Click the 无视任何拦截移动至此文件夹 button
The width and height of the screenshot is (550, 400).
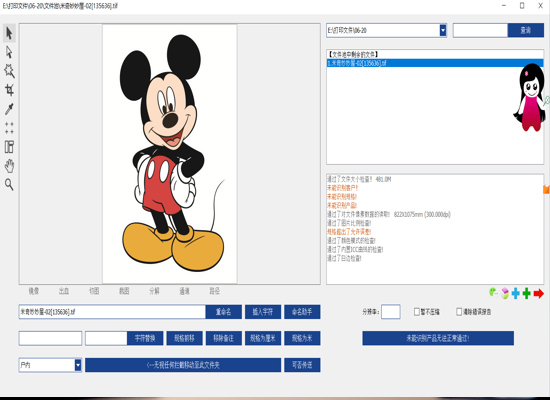(183, 365)
